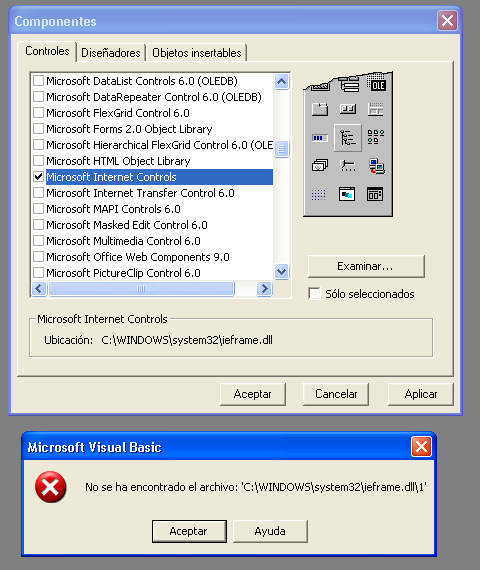
Task: Click Aceptar in the Componentes dialog
Action: 253,394
